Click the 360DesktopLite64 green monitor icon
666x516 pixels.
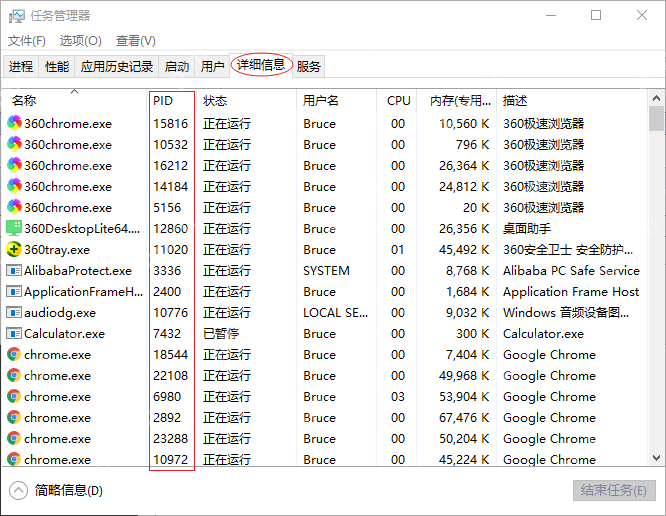[14, 228]
